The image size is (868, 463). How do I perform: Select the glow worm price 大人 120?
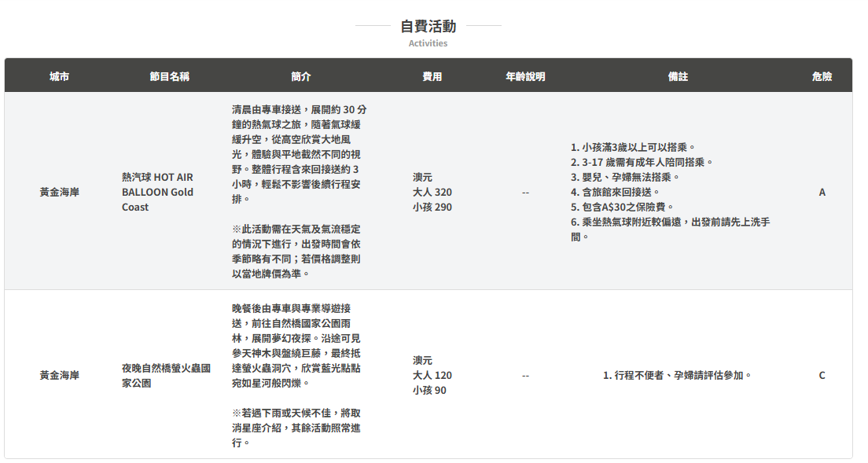(432, 375)
